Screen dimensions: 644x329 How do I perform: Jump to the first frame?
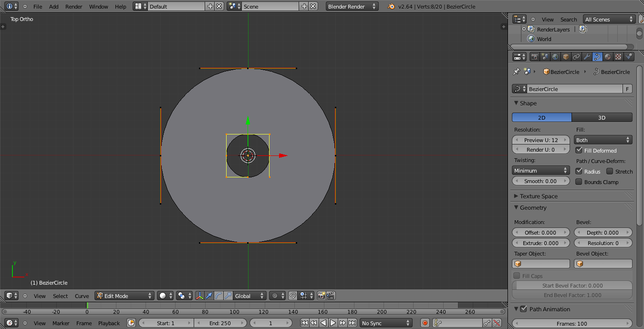[304, 323]
